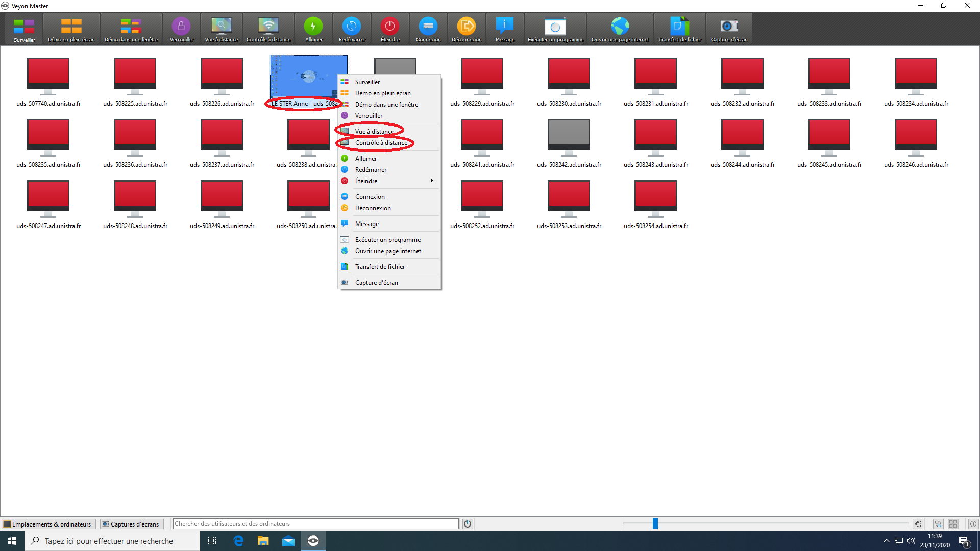The width and height of the screenshot is (980, 551).
Task: Click the user and computer search field
Action: (315, 524)
